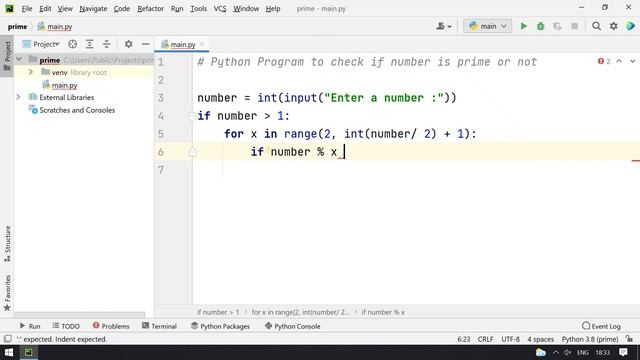Open the Windows Start menu
Screen dimensions: 640x360
pyautogui.click(x=9, y=352)
